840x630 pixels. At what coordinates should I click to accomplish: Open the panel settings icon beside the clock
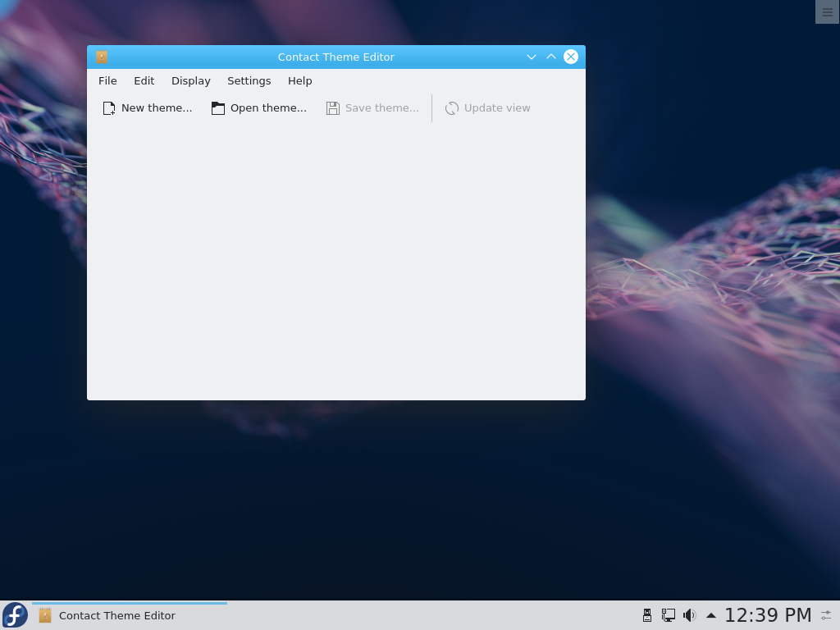tap(827, 615)
